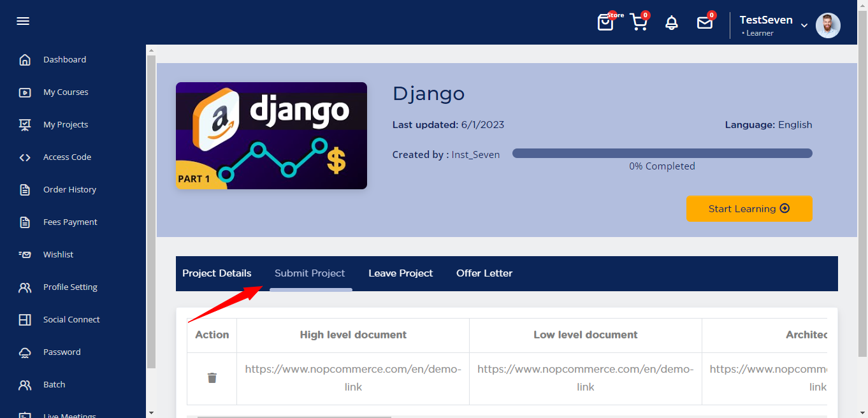Switch to the Project Details tab
This screenshot has height=418, width=868.
tap(217, 273)
